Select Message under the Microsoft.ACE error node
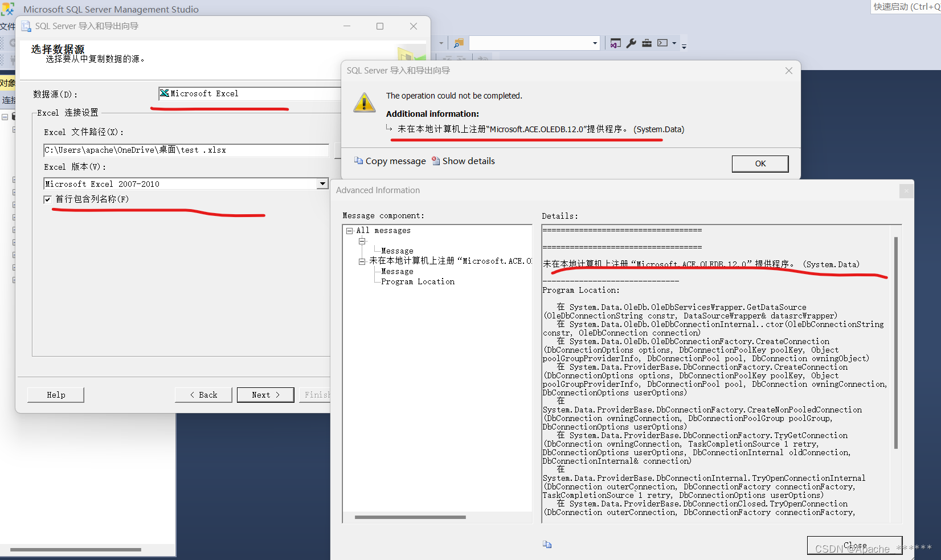Image resolution: width=941 pixels, height=560 pixels. [397, 272]
